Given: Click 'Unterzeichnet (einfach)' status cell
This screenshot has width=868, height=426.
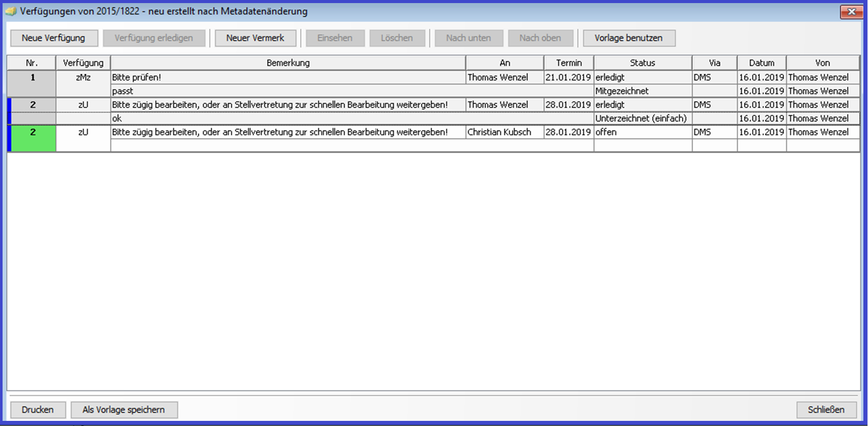Looking at the screenshot, I should pyautogui.click(x=642, y=118).
